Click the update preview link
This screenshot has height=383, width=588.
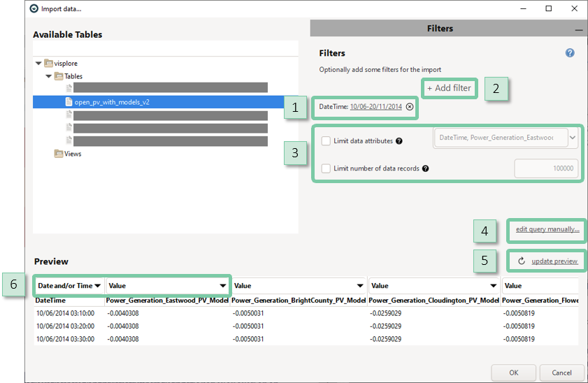pyautogui.click(x=554, y=261)
